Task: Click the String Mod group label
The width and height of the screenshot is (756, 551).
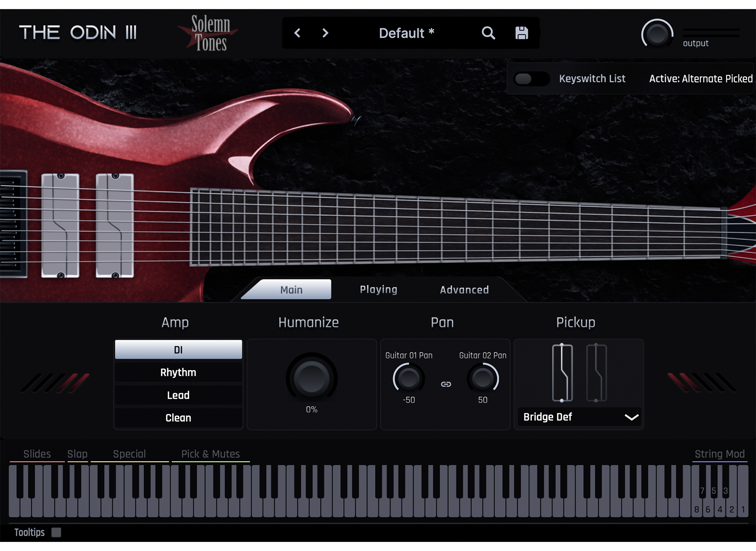Action: pyautogui.click(x=719, y=454)
